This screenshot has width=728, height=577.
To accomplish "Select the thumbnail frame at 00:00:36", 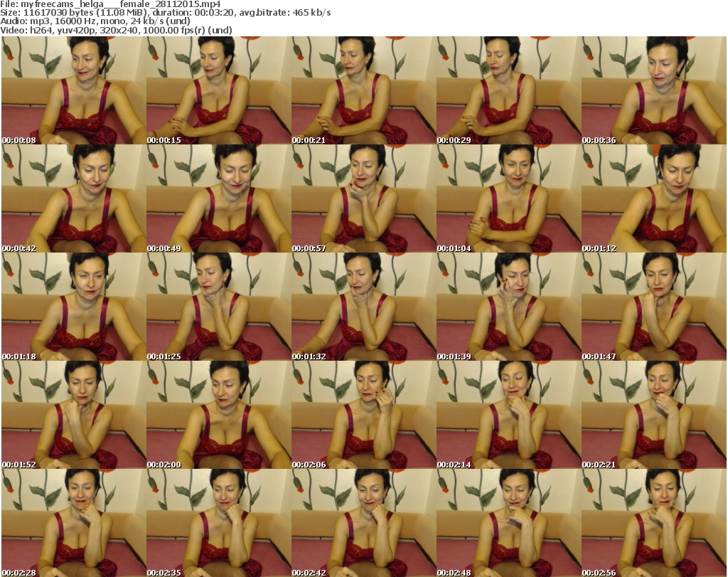I will click(x=654, y=90).
